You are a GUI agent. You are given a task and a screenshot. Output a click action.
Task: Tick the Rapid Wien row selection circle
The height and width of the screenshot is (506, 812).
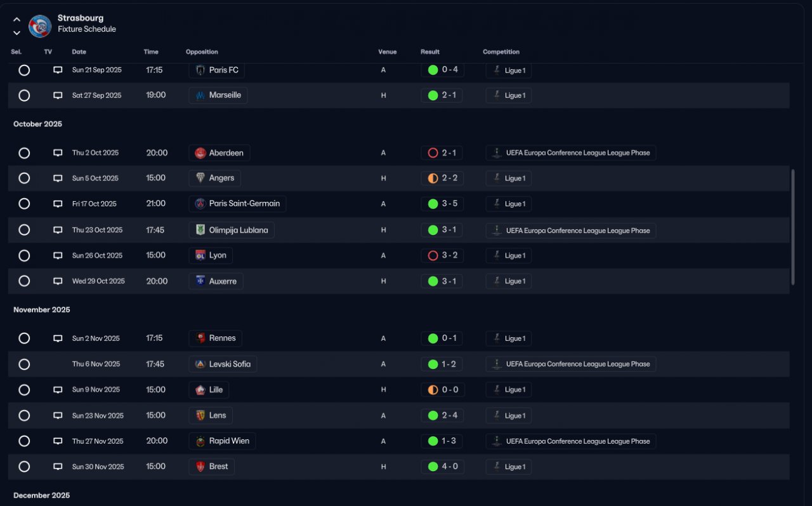[x=24, y=441]
